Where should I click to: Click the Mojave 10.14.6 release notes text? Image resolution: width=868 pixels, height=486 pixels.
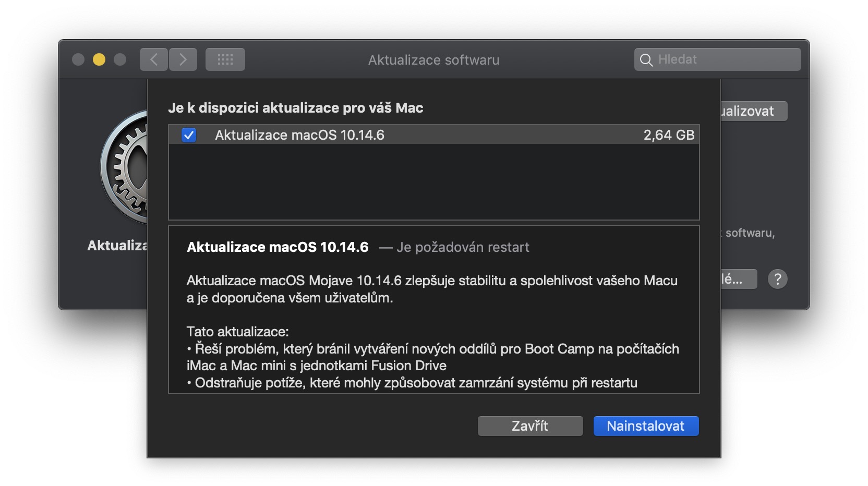(x=432, y=289)
